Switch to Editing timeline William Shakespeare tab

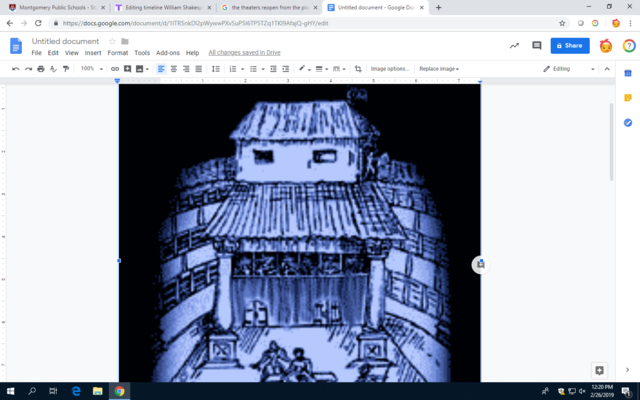[x=163, y=7]
